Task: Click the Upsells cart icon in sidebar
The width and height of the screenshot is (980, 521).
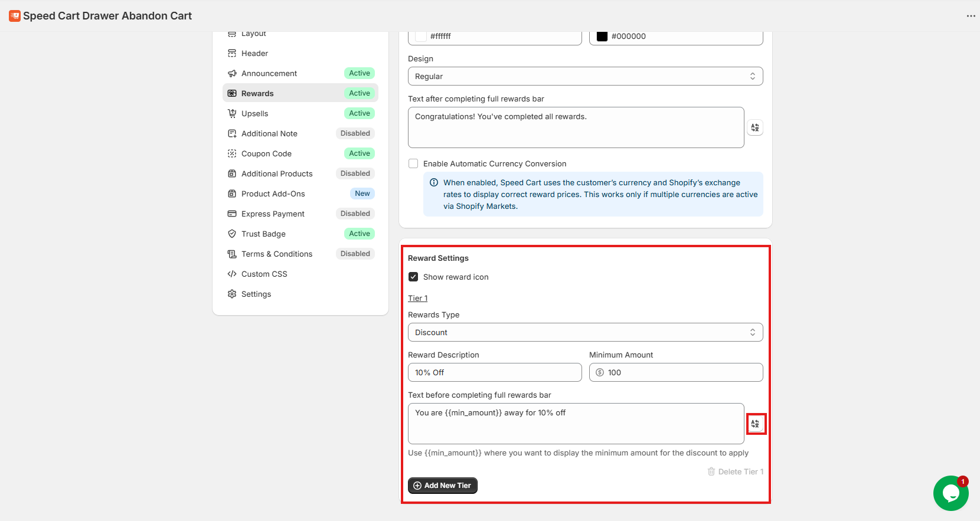Action: (x=232, y=113)
